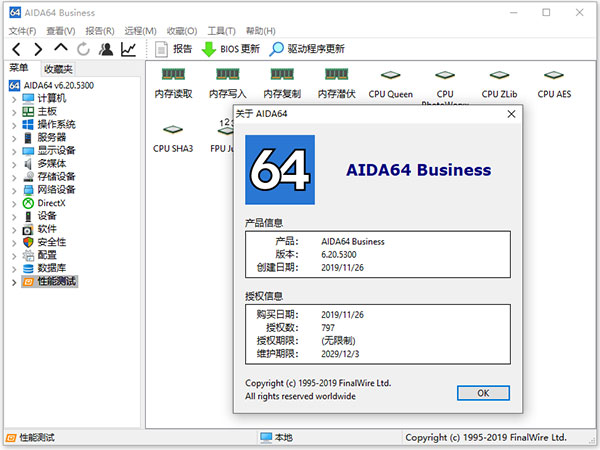The height and width of the screenshot is (450, 600).
Task: Select the 存储设备 storage tree item
Action: click(x=49, y=177)
